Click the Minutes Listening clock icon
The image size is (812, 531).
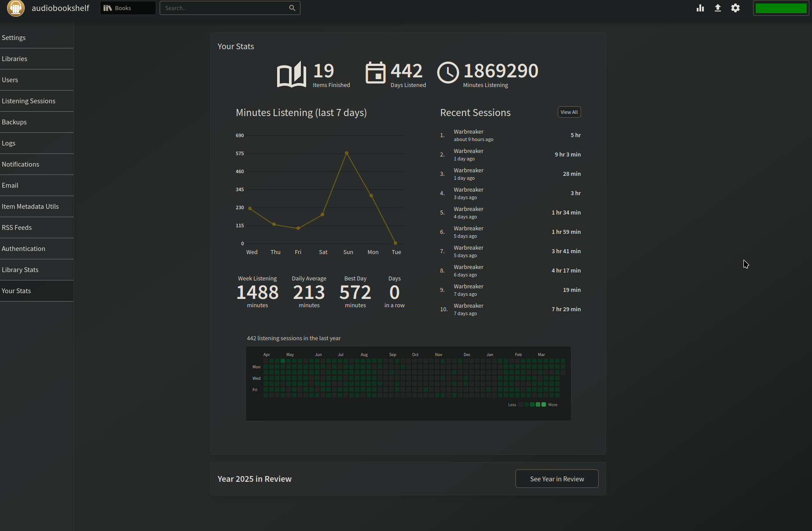tap(448, 73)
